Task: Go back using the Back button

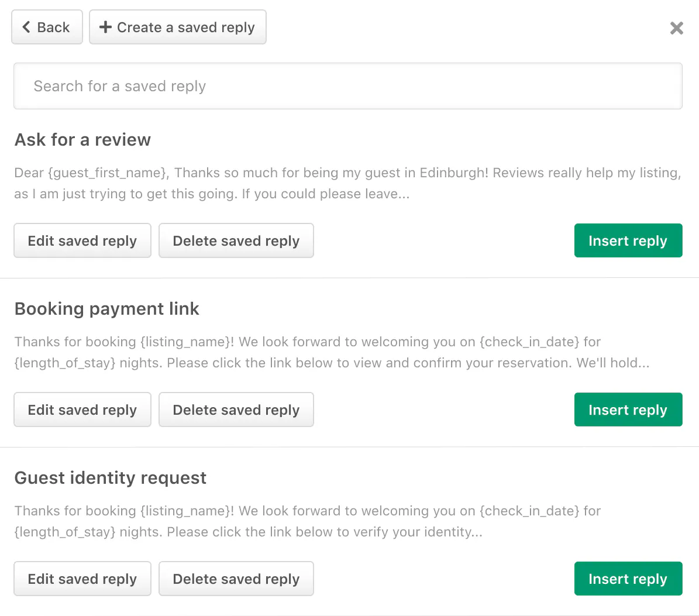Action: 47,27
